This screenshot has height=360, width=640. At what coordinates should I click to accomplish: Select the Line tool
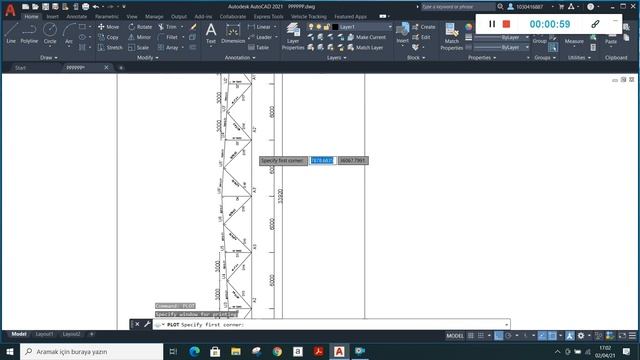11,33
